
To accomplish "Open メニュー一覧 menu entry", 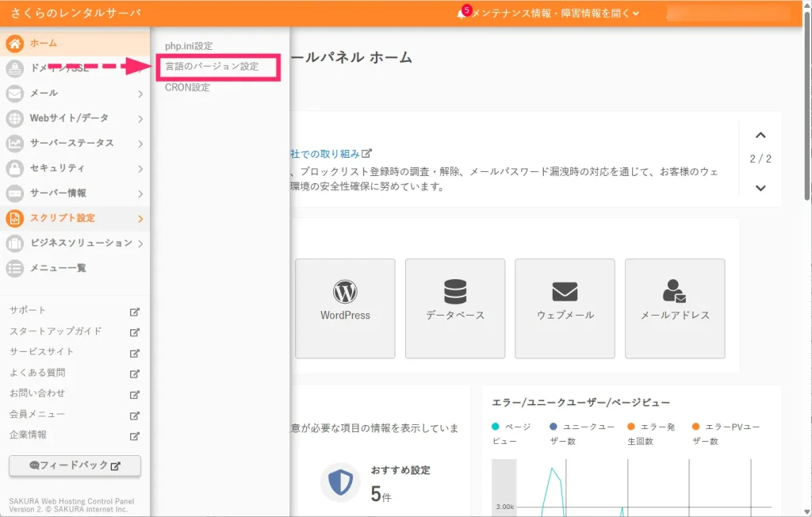I will (x=75, y=268).
